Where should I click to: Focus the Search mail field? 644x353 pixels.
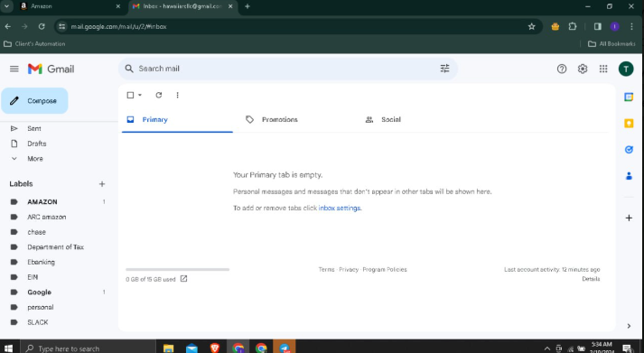pos(287,69)
